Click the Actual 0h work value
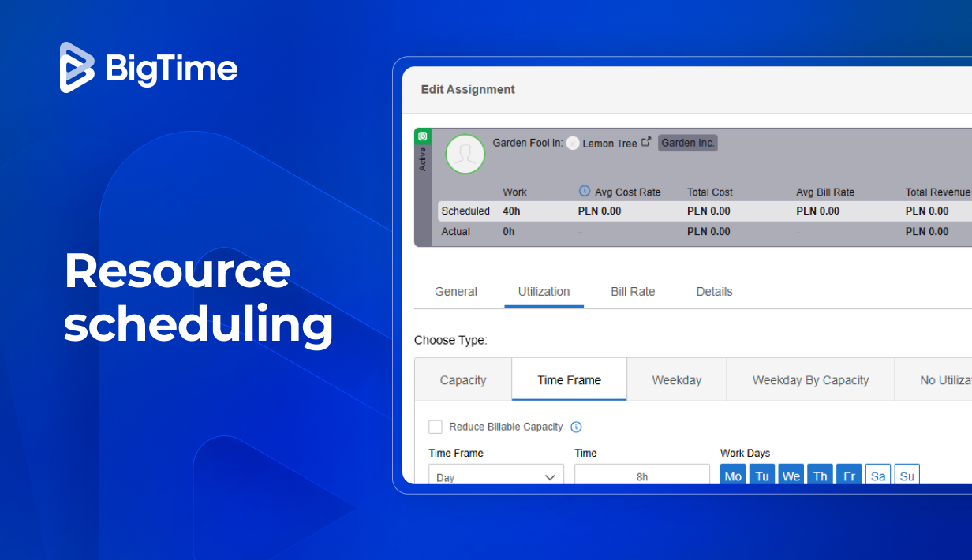 pos(509,232)
